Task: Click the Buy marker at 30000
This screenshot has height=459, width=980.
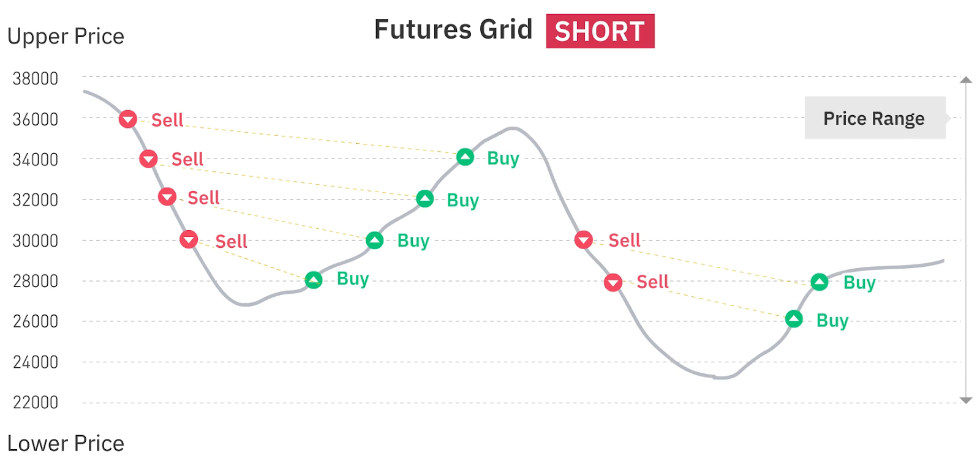Action: [x=375, y=241]
